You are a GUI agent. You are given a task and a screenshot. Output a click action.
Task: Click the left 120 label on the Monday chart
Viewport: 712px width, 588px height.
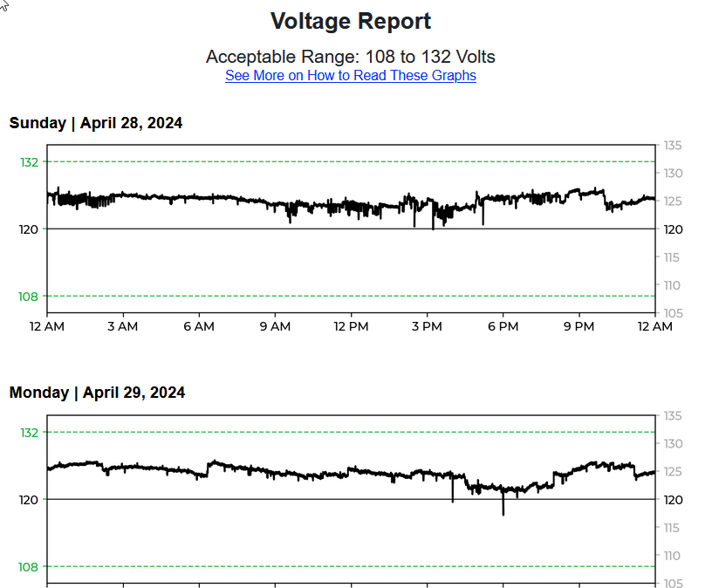coord(28,500)
